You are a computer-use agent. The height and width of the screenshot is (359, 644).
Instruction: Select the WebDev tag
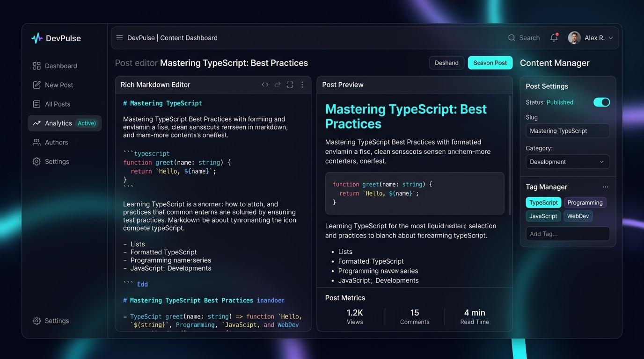tap(578, 216)
